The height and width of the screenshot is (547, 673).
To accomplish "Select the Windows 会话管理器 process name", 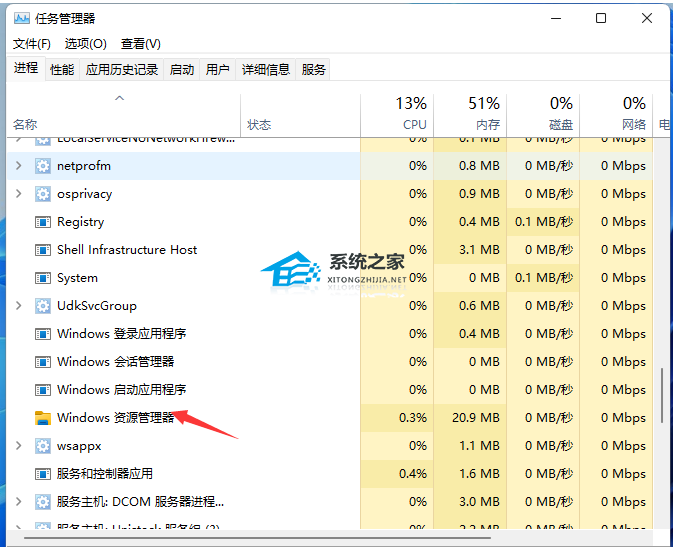I will point(115,362).
